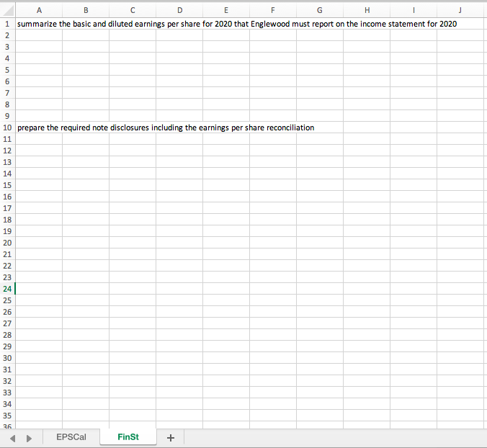Select column J header
The image size is (487, 448).
[x=460, y=10]
